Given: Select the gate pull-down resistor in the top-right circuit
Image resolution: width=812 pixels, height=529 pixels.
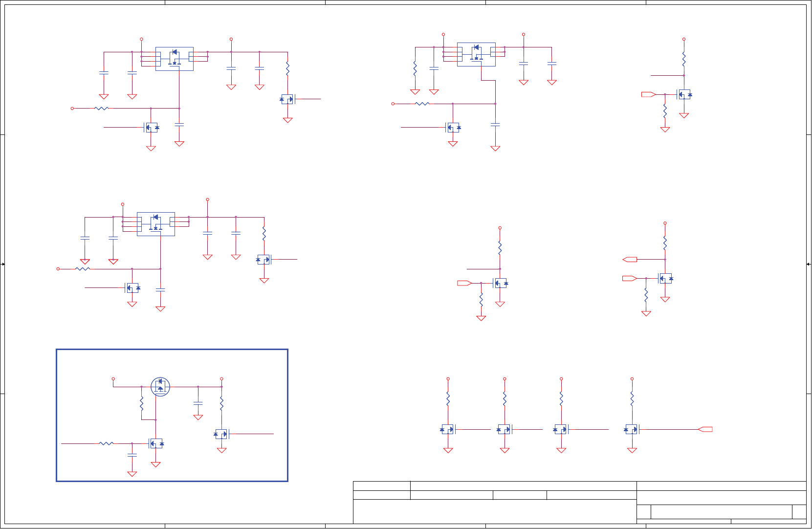Looking at the screenshot, I should click(x=665, y=110).
